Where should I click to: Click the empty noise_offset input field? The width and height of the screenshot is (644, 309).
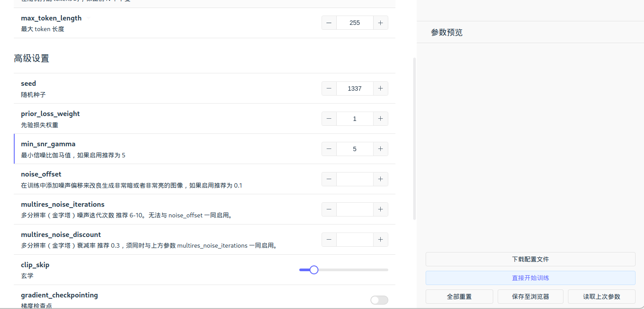[354, 179]
